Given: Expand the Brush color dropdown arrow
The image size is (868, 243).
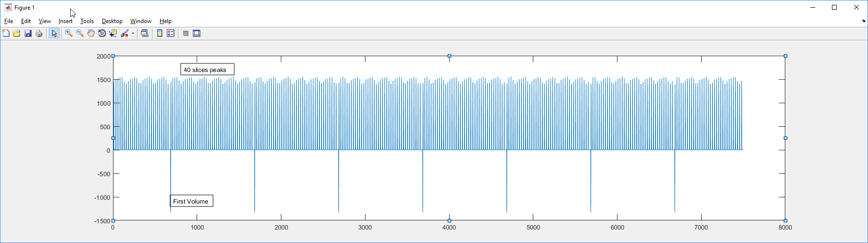Looking at the screenshot, I should (133, 34).
